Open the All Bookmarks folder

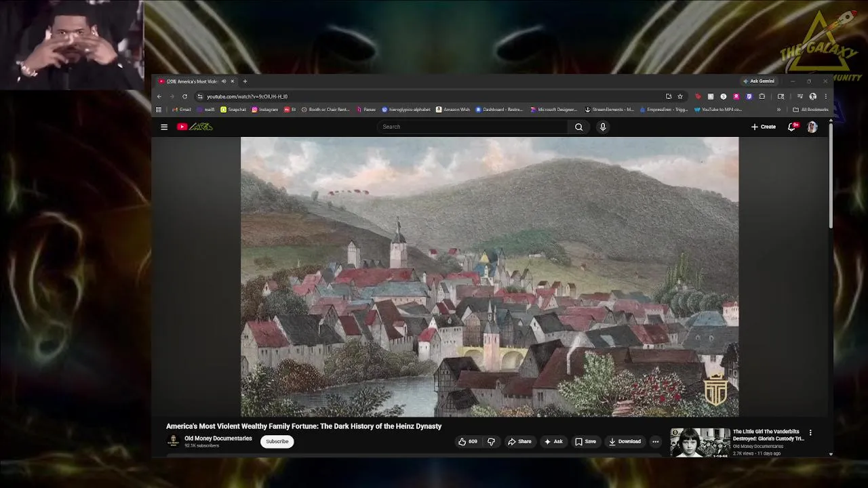(x=810, y=109)
